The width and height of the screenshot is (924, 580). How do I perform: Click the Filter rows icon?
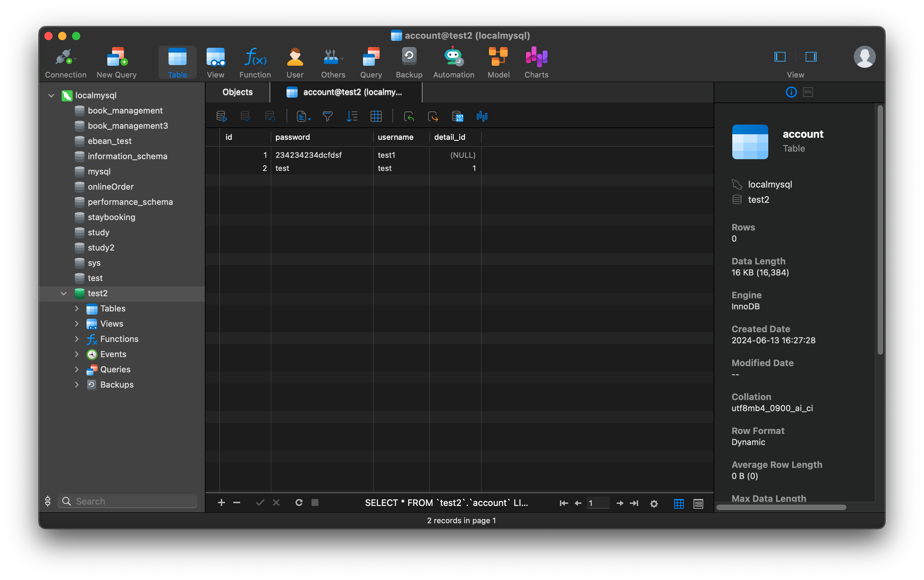(x=328, y=117)
